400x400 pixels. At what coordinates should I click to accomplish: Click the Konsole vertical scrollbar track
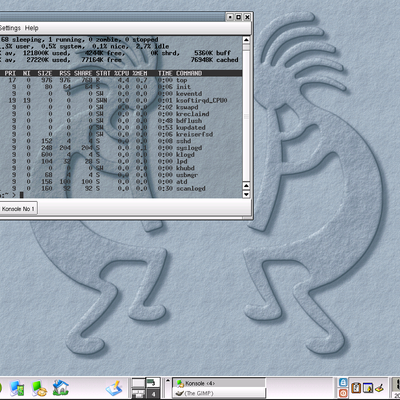pyautogui.click(x=246, y=113)
